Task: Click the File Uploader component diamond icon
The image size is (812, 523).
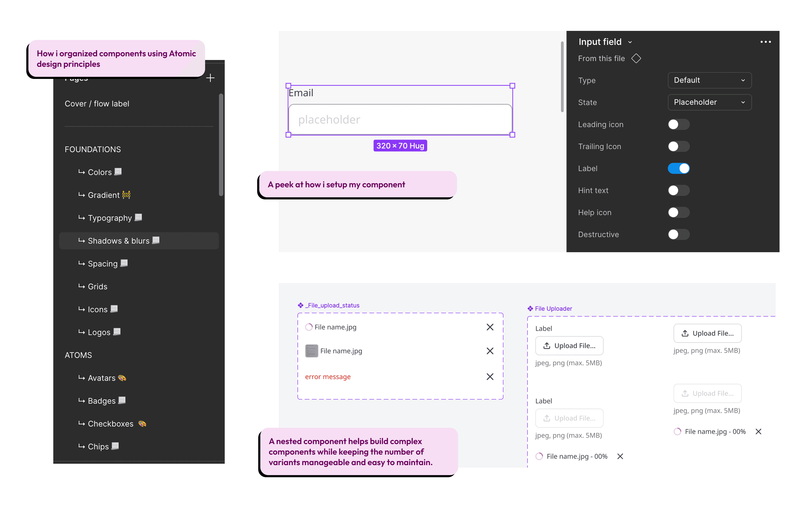Action: click(530, 308)
